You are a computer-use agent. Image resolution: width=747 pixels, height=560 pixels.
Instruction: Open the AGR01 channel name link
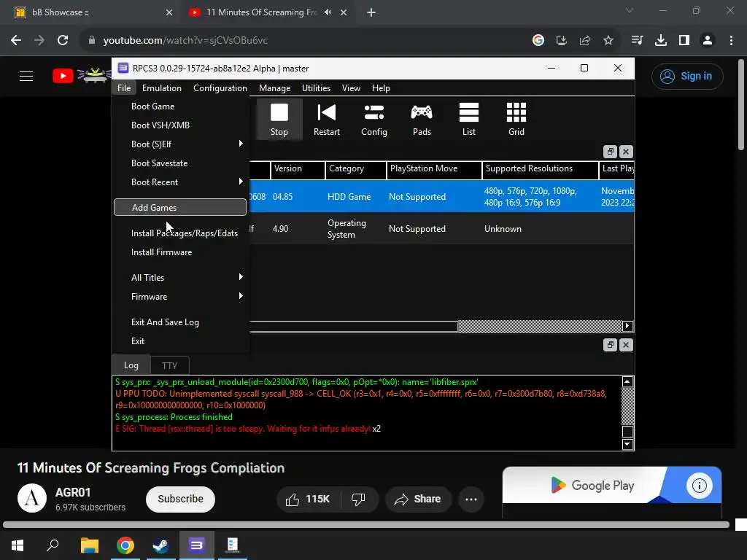73,492
